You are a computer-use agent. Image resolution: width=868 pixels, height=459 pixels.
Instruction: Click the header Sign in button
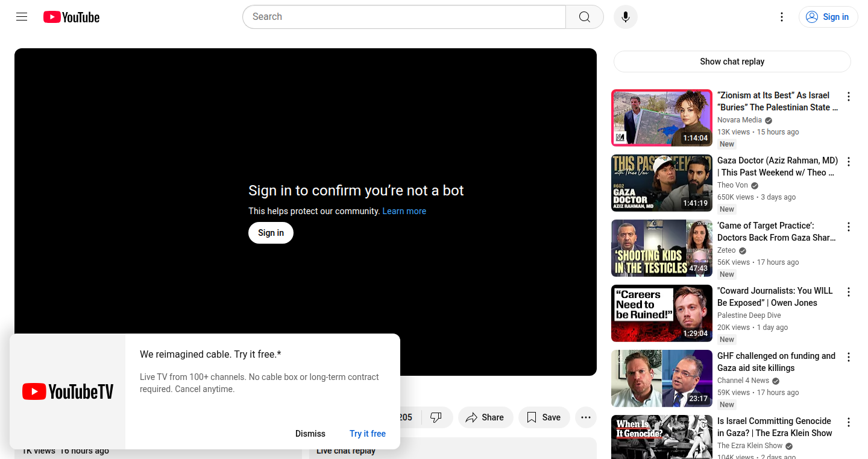pos(828,17)
